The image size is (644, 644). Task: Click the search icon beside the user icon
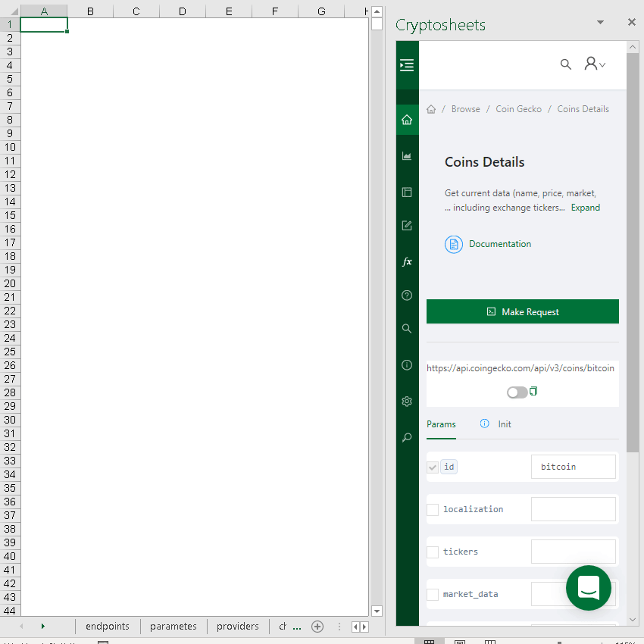(x=565, y=64)
